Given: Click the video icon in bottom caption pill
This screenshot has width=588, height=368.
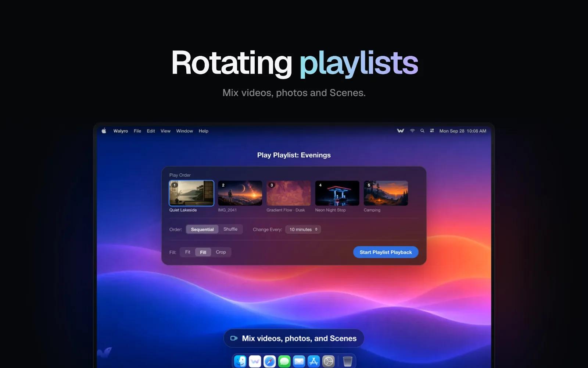Looking at the screenshot, I should click(x=234, y=338).
